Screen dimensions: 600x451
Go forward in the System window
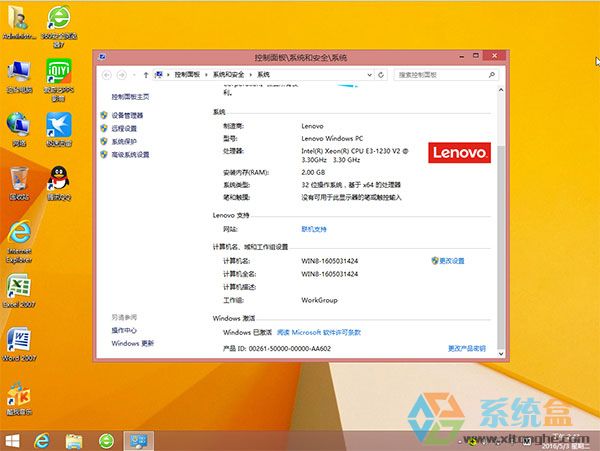click(x=122, y=75)
